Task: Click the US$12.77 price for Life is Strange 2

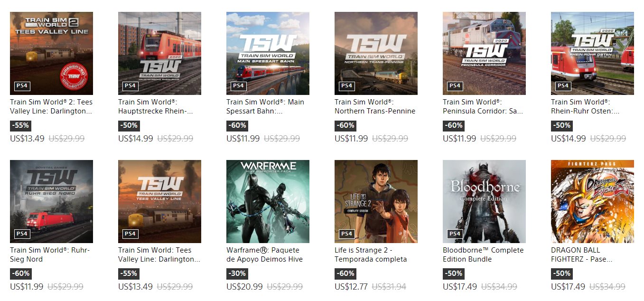Action: [351, 287]
